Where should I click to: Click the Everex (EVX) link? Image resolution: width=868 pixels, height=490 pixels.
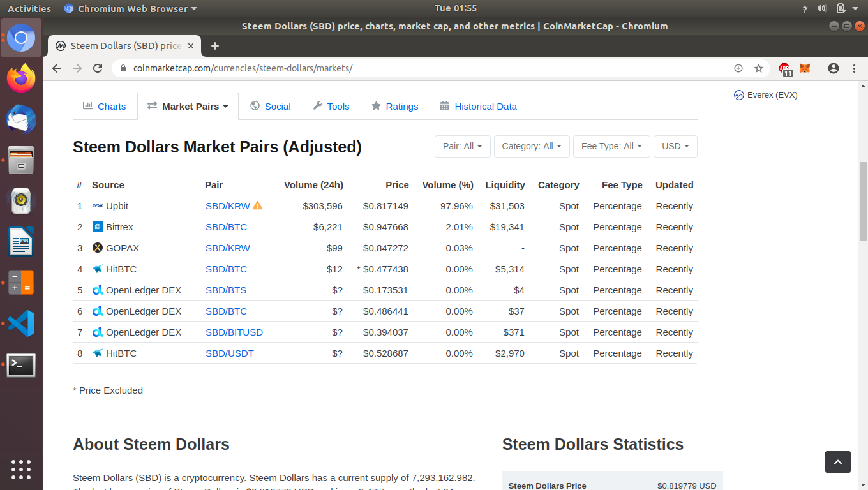[x=772, y=95]
